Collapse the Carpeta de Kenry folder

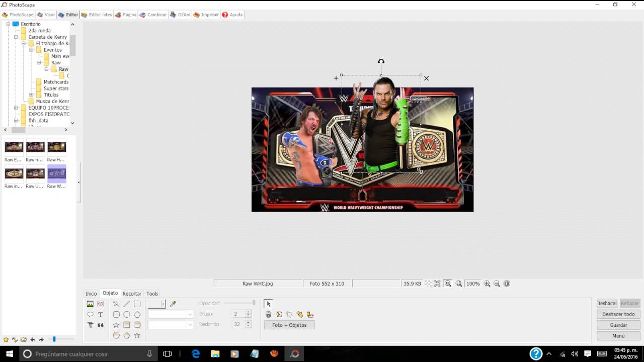[16, 37]
